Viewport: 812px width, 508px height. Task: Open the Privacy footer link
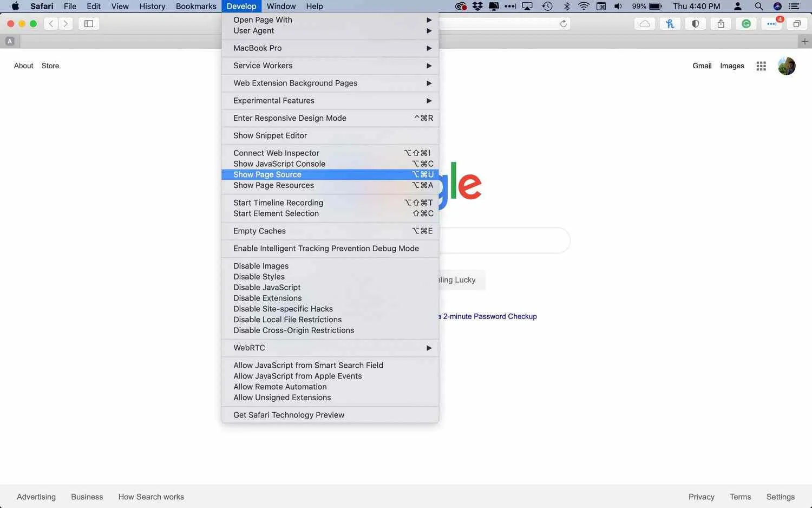702,497
